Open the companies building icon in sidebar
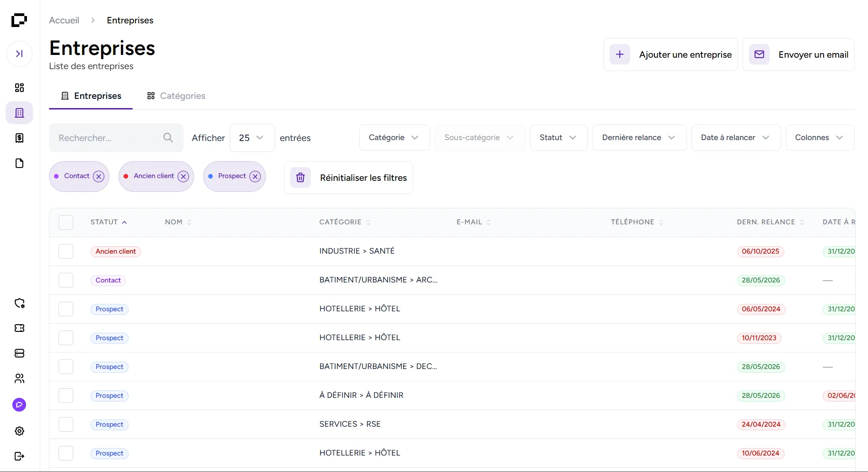This screenshot has width=868, height=472. pos(19,113)
